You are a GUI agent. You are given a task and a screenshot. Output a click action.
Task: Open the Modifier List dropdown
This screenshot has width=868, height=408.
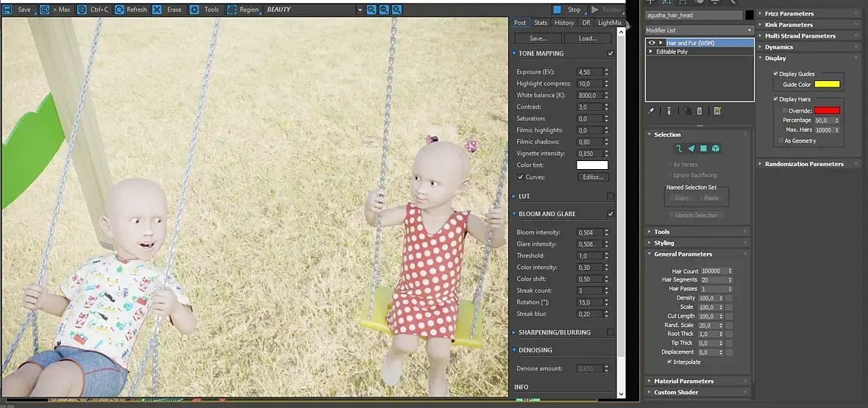pyautogui.click(x=749, y=30)
